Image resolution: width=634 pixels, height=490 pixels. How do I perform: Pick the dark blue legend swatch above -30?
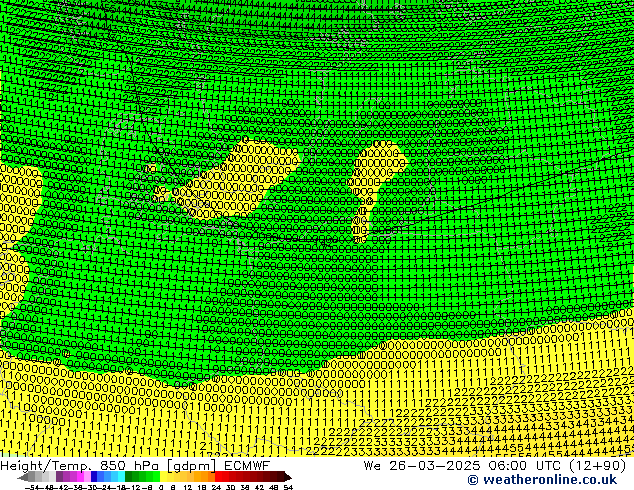94,476
